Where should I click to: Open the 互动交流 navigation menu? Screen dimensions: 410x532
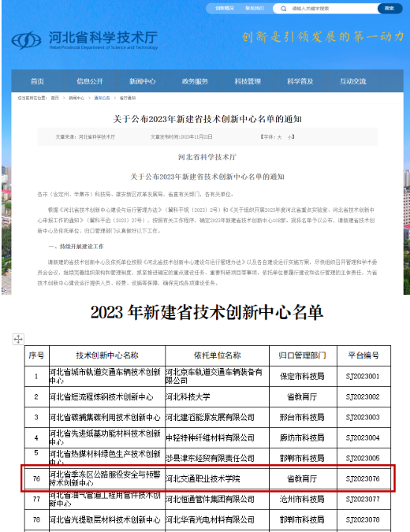[x=353, y=81]
